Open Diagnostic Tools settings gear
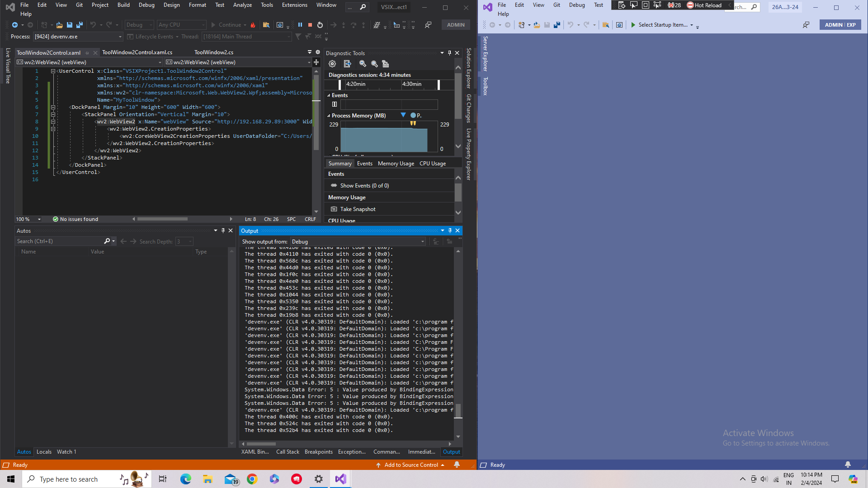The image size is (868, 488). [x=332, y=64]
